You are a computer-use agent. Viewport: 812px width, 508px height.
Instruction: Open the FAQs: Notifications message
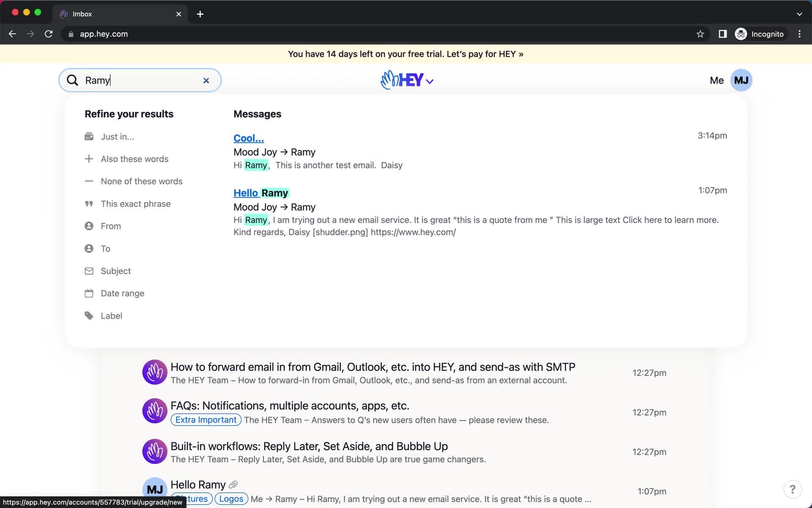point(290,406)
